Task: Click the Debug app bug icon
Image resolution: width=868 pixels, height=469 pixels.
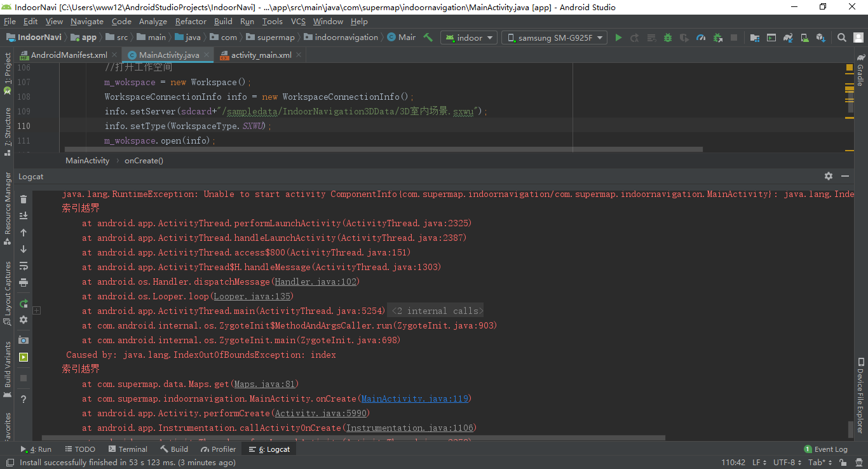Action: click(x=668, y=37)
